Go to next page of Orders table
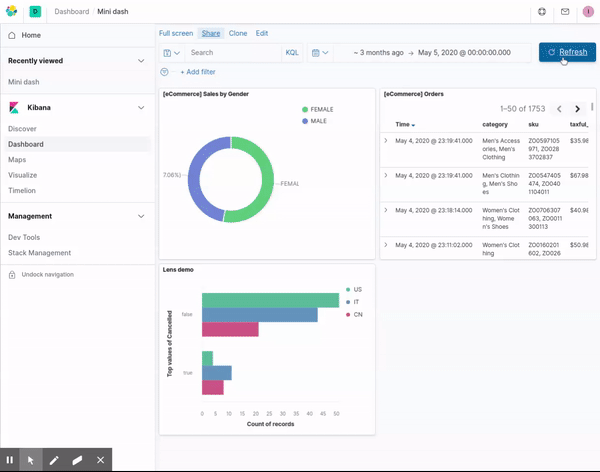600x472 pixels. [x=577, y=109]
